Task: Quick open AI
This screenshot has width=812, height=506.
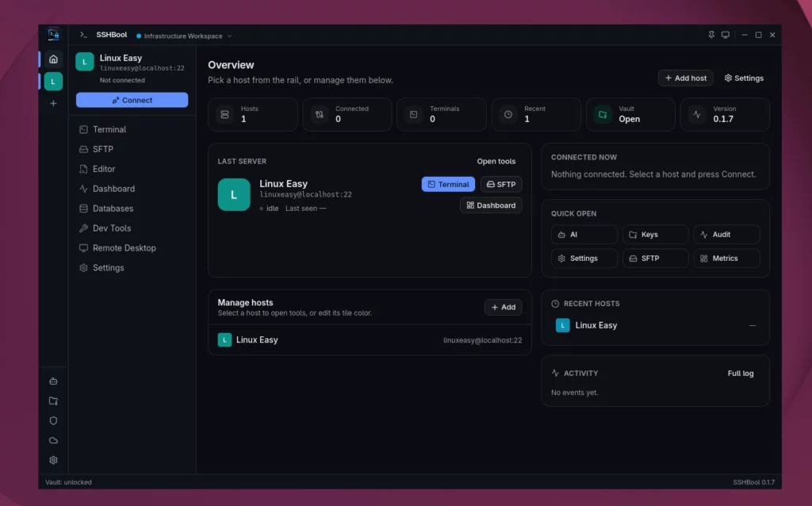Action: pyautogui.click(x=584, y=235)
